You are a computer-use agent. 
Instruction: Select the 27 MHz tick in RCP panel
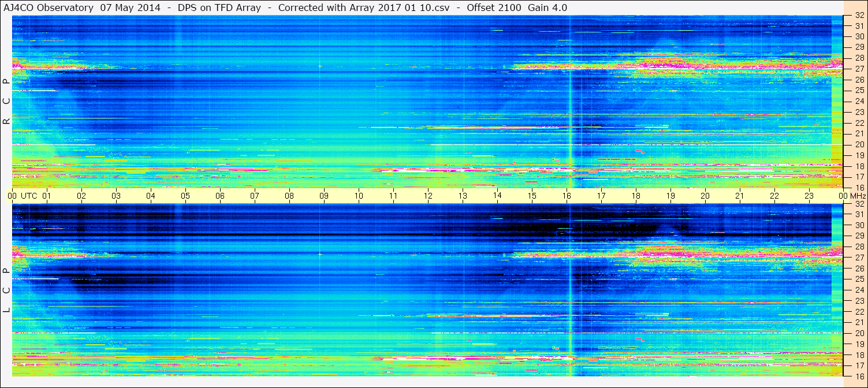pos(858,69)
